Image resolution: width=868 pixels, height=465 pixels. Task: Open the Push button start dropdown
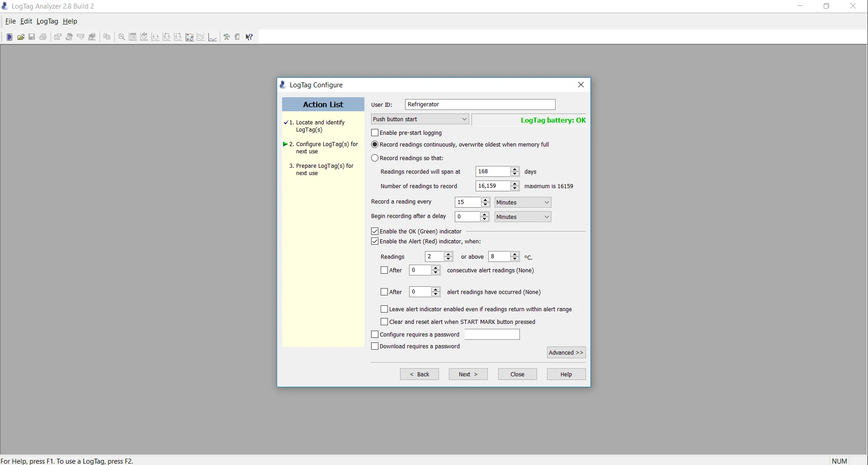[420, 119]
